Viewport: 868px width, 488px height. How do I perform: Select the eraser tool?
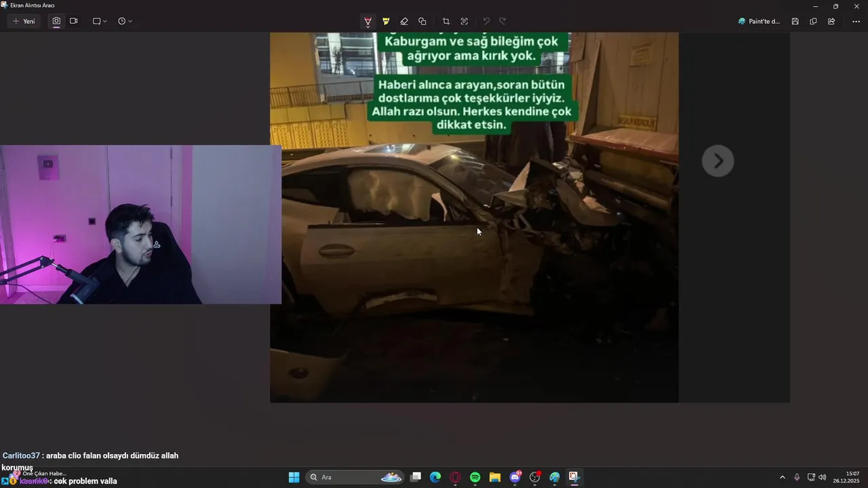click(x=404, y=22)
